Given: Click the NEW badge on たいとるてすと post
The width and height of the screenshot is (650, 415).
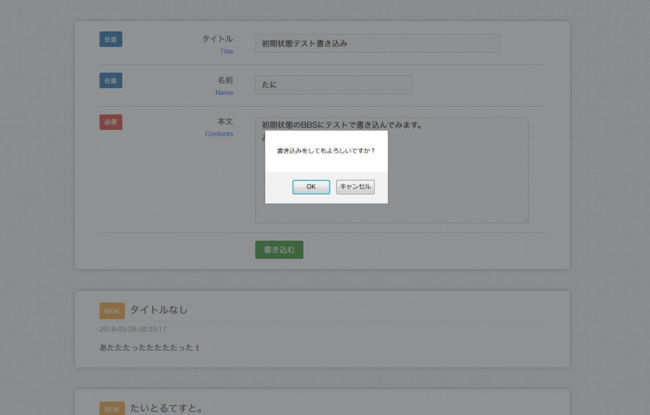Looking at the screenshot, I should click(111, 408).
